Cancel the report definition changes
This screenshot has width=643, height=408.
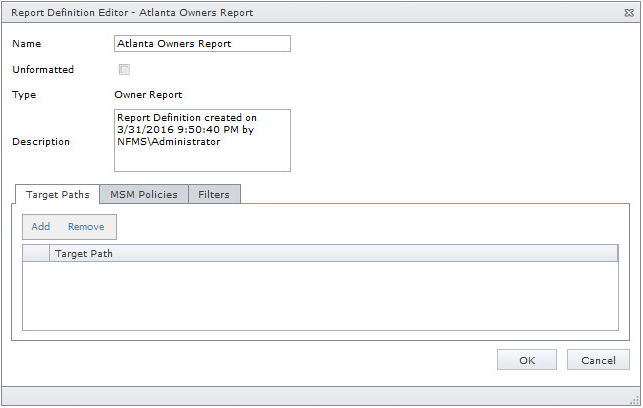[x=598, y=360]
